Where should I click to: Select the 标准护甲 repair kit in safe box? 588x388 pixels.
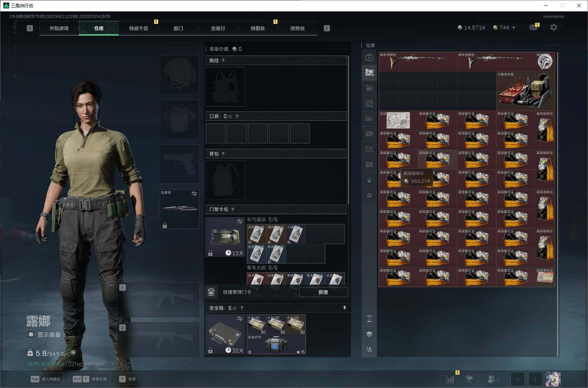276,344
